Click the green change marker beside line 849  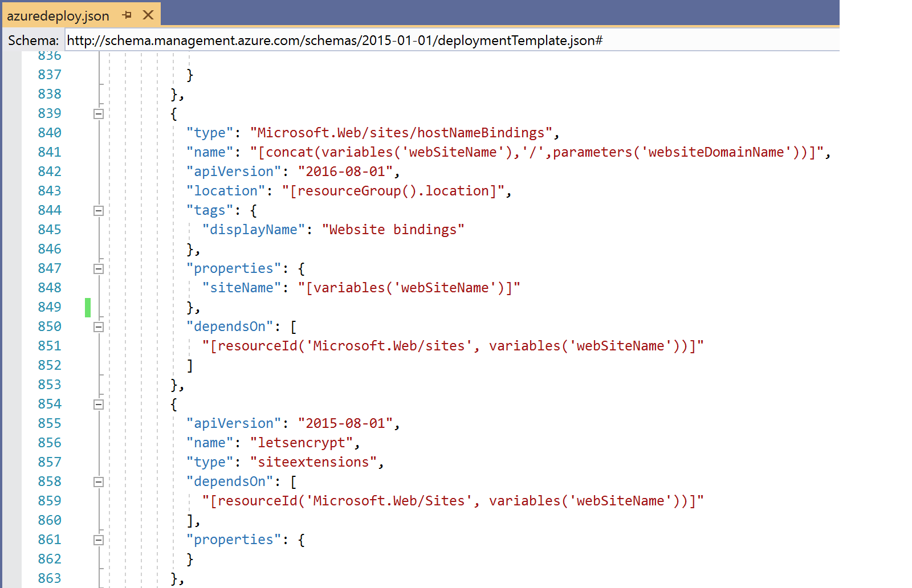click(88, 307)
